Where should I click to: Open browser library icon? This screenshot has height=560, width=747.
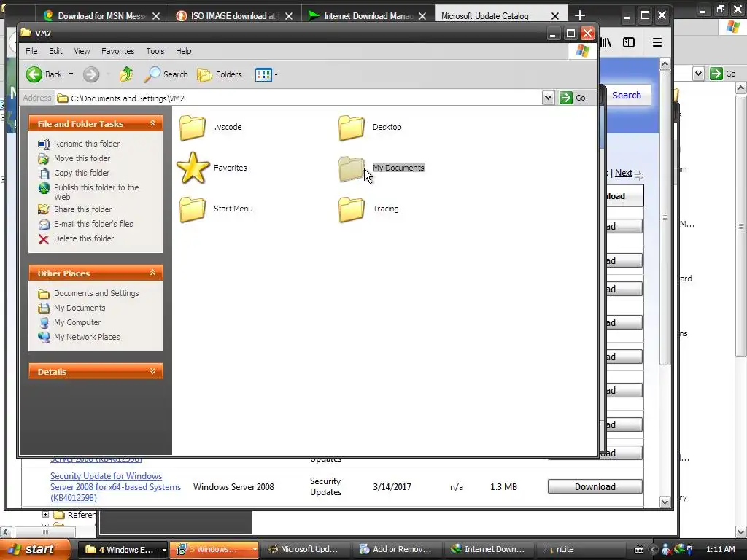[x=606, y=42]
